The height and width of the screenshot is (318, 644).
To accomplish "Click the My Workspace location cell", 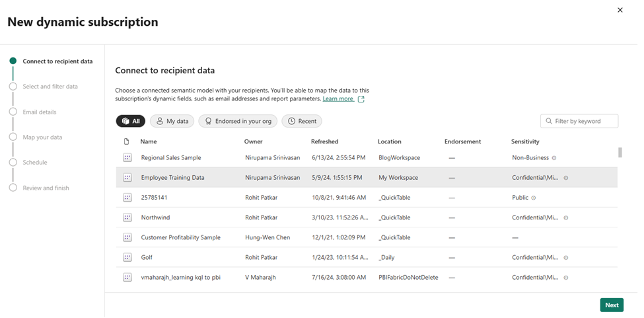I will coord(398,178).
